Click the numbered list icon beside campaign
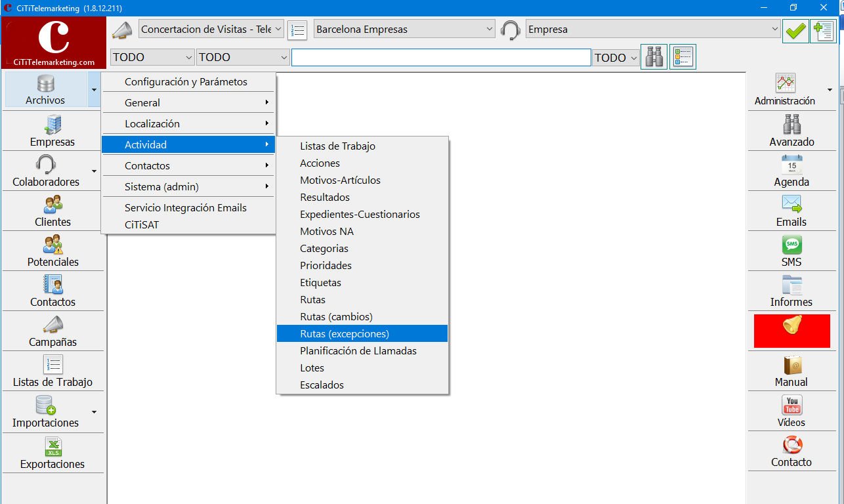Viewport: 844px width, 504px height. click(297, 30)
